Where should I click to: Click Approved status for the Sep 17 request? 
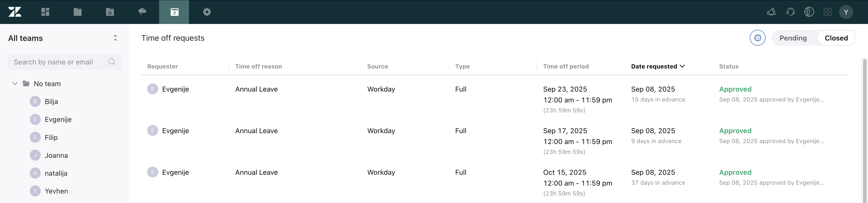pyautogui.click(x=735, y=130)
